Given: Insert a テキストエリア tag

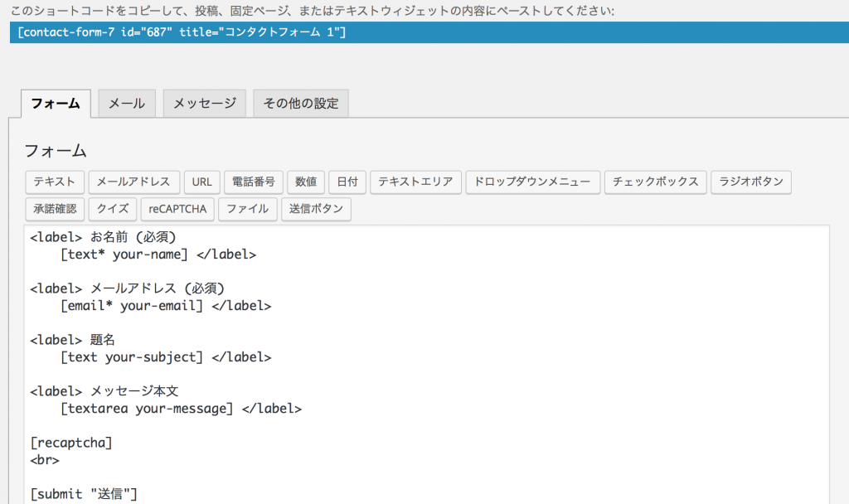Looking at the screenshot, I should 415,182.
